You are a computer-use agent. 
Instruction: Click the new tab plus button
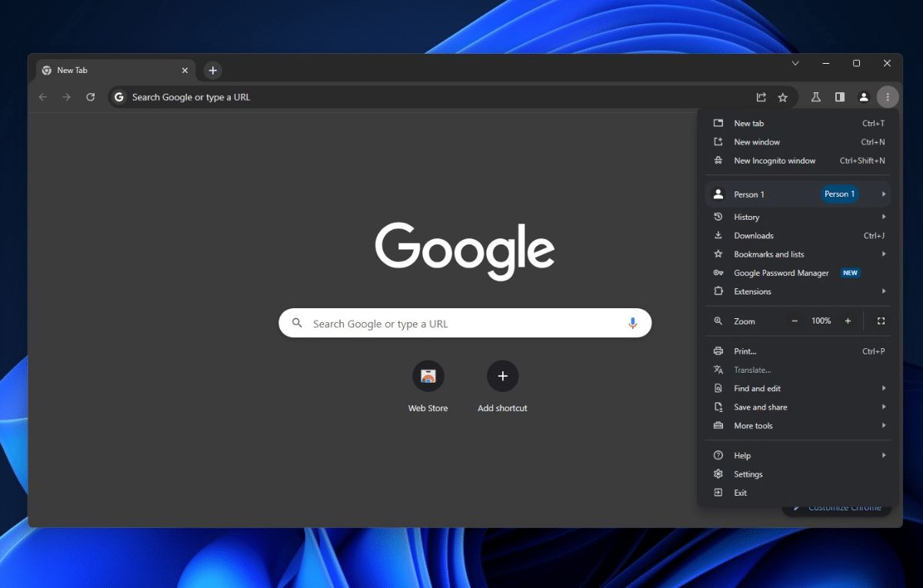(213, 71)
